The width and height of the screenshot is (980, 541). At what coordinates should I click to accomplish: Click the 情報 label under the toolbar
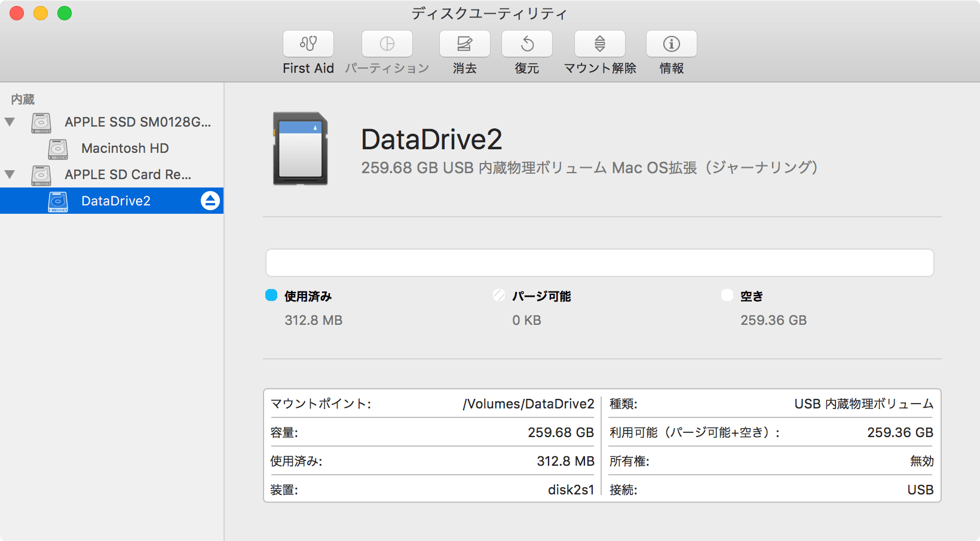pyautogui.click(x=672, y=68)
